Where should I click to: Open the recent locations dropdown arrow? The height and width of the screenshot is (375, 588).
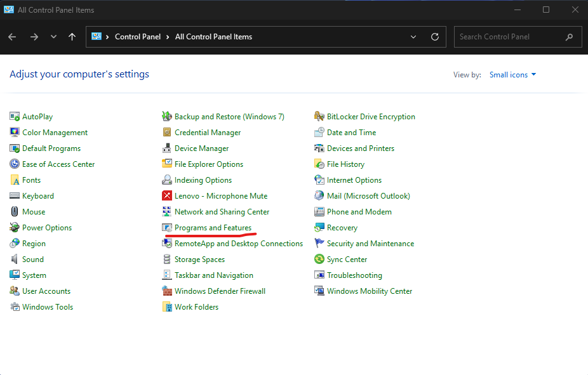point(53,37)
